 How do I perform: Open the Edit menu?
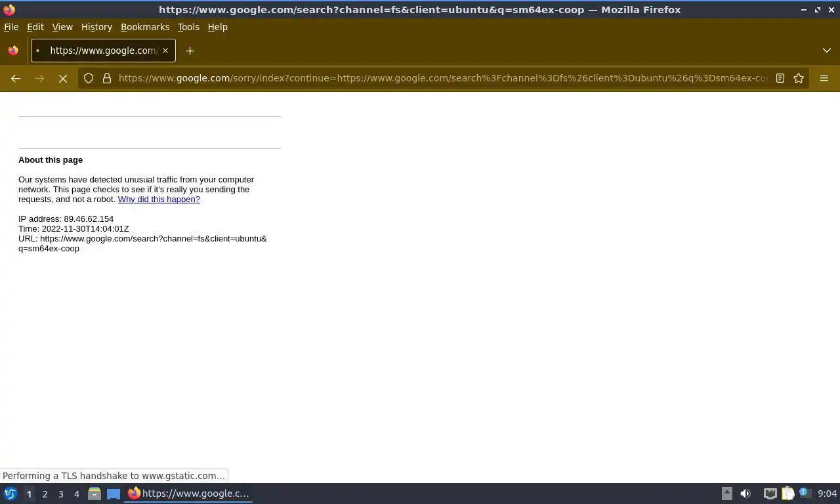coord(35,27)
